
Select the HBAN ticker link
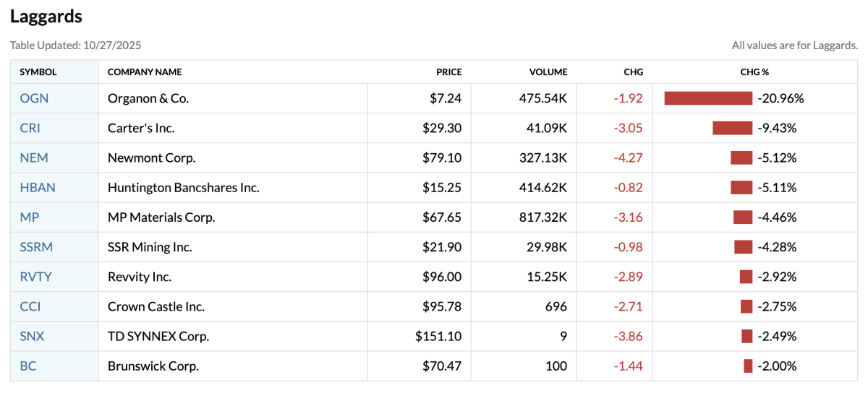tap(38, 187)
